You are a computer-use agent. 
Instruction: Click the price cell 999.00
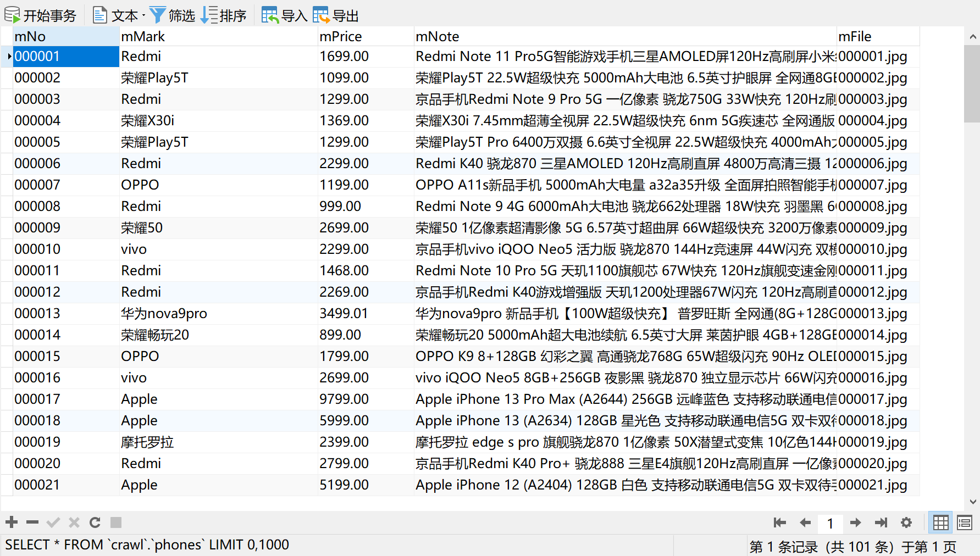366,207
